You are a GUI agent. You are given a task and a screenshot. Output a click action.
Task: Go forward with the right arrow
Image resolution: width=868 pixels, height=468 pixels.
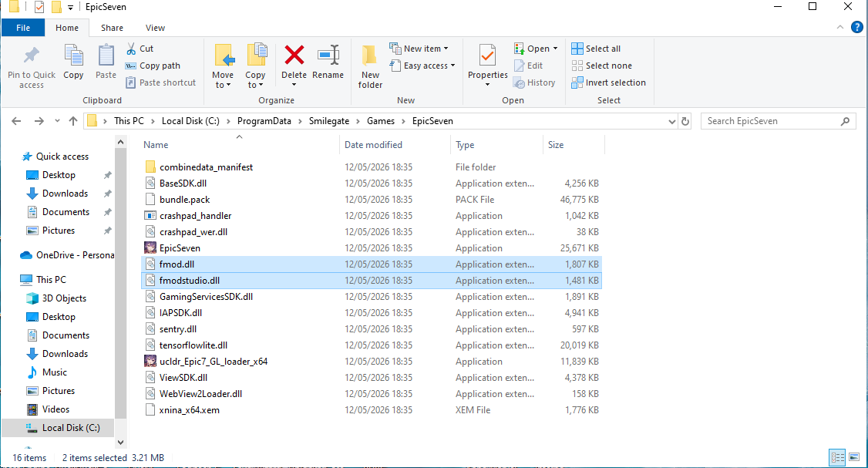[39, 121]
